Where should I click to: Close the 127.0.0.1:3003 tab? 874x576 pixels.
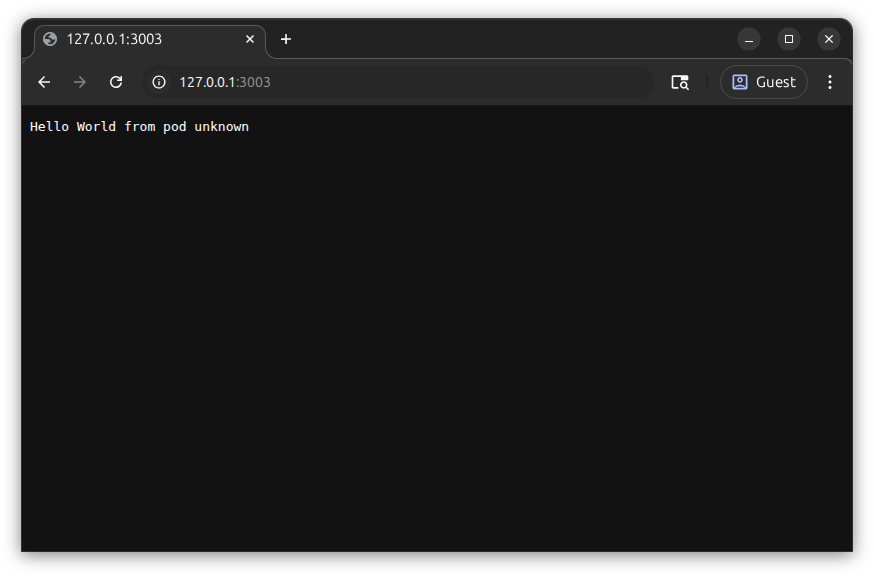point(250,39)
